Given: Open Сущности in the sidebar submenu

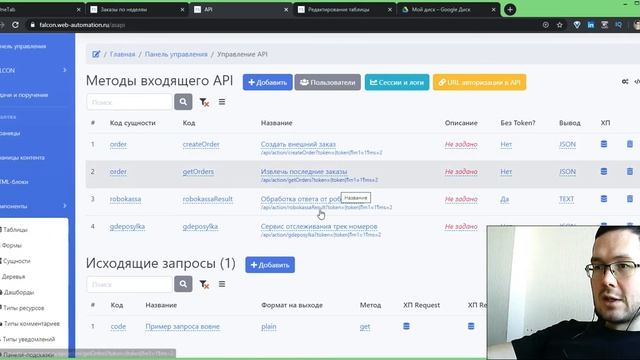Looking at the screenshot, I should tap(16, 260).
